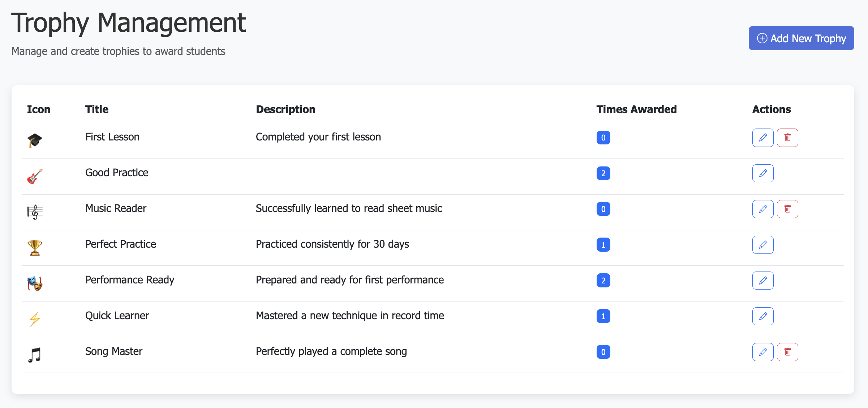Click the lightning bolt icon
The width and height of the screenshot is (868, 408).
(x=35, y=319)
